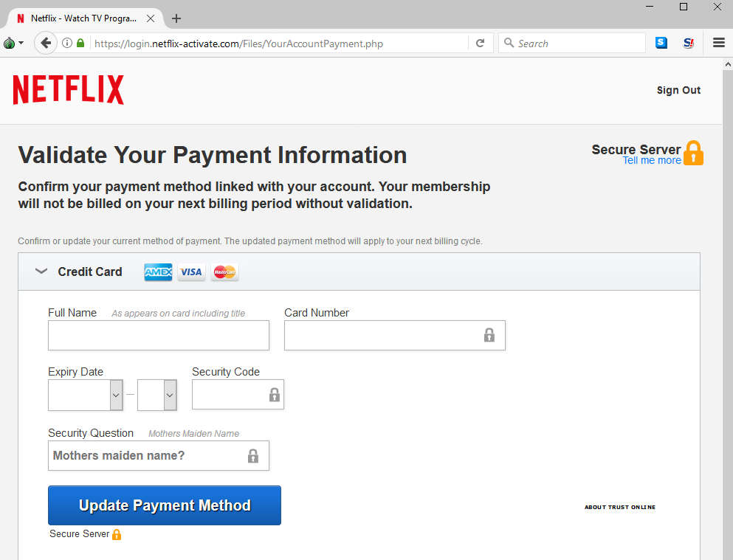Open the dropdown arrow beside the onion icon
This screenshot has width=733, height=560.
pyautogui.click(x=21, y=43)
